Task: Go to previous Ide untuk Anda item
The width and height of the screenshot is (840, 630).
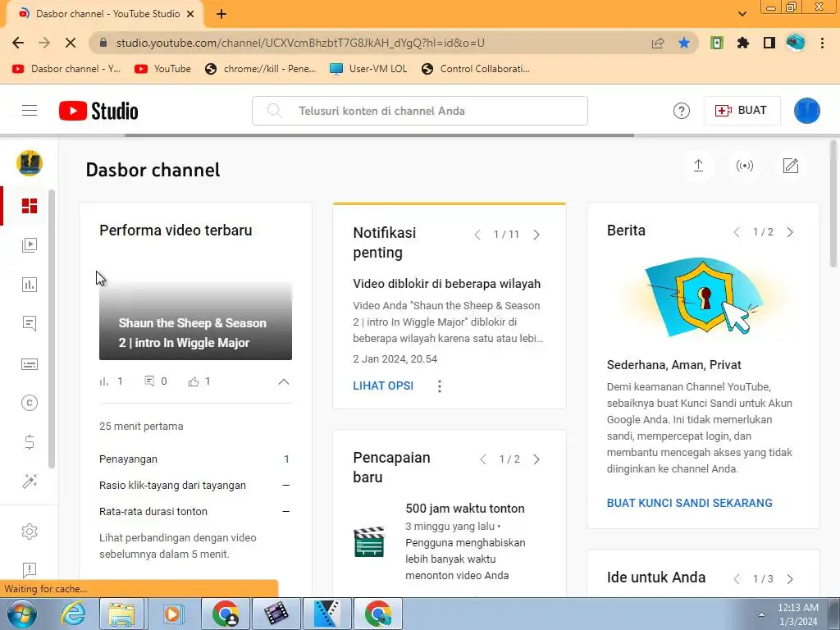Action: pos(737,579)
